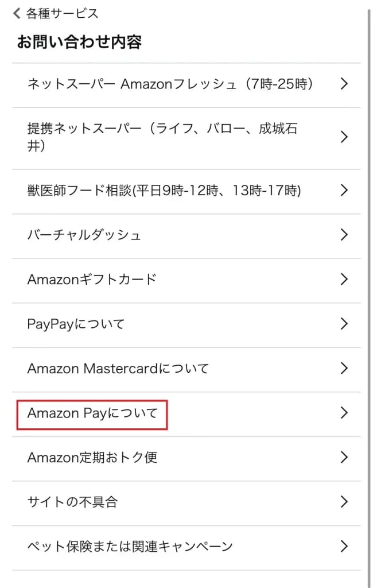This screenshot has width=373, height=588.
Task: Open PayPayについて topic
Action: coord(76,324)
